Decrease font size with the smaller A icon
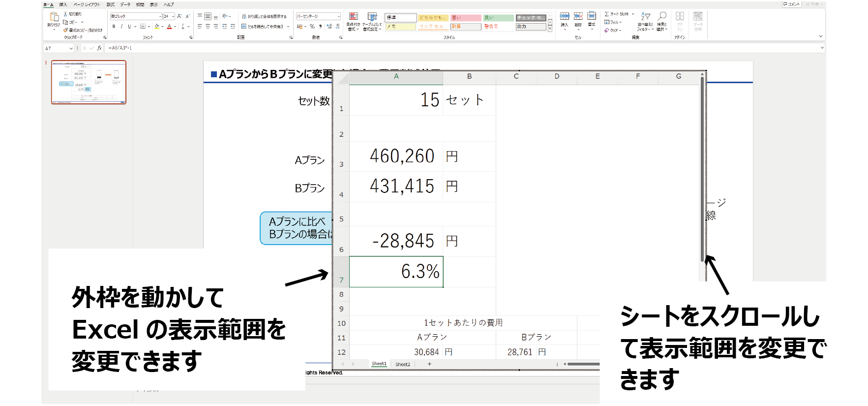 click(187, 16)
